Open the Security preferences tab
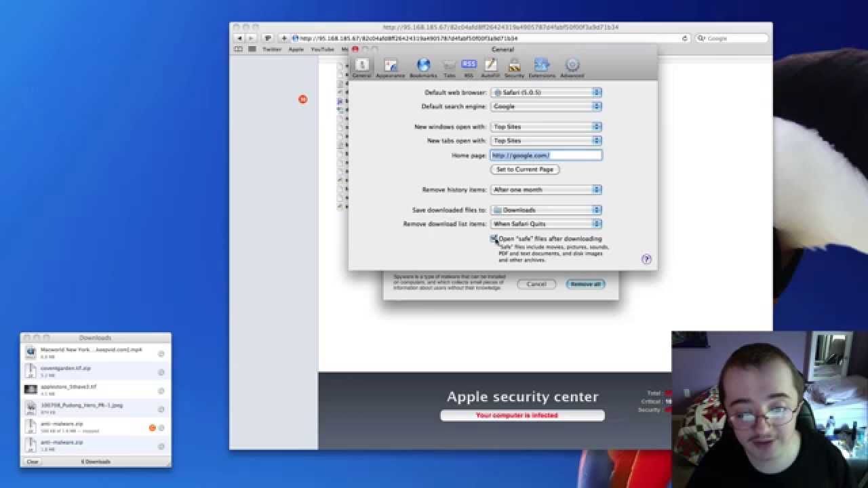The height and width of the screenshot is (488, 868). 514,67
